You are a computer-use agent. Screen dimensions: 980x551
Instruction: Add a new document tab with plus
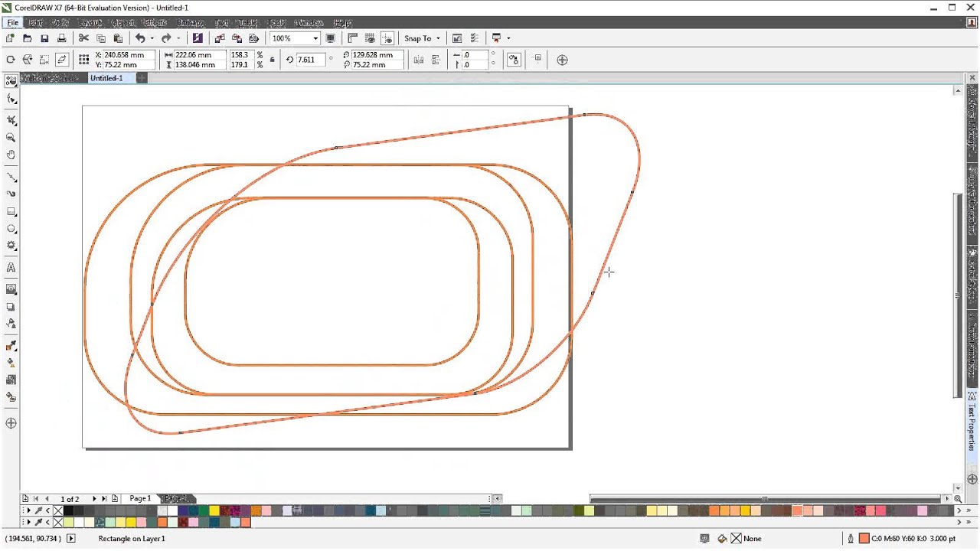click(142, 78)
